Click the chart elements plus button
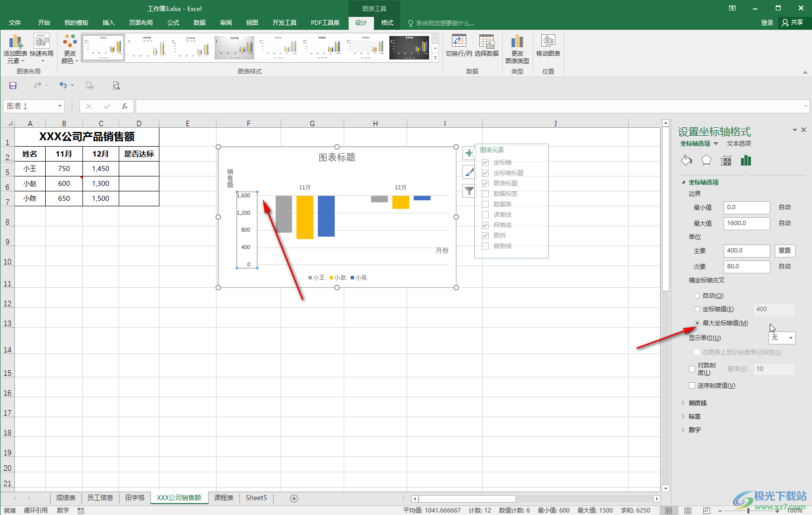 click(469, 154)
